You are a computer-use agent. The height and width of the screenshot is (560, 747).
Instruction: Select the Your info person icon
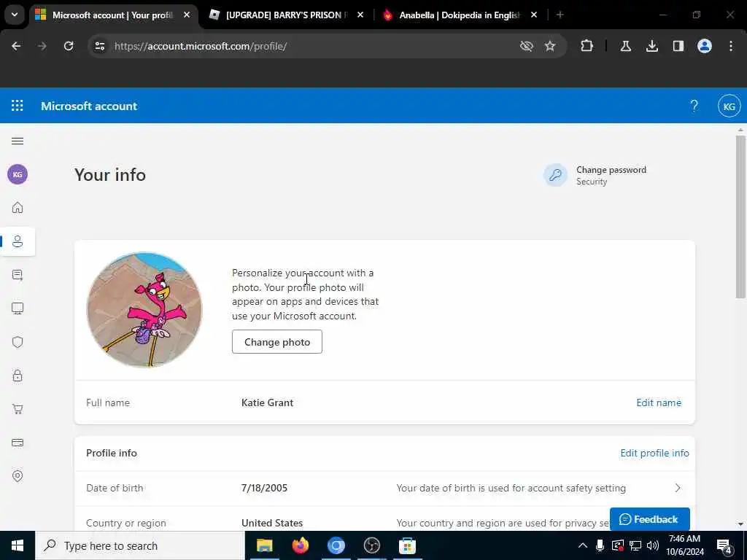(x=18, y=241)
